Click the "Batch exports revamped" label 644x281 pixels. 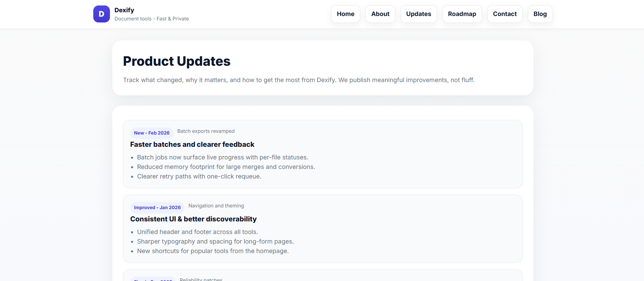click(x=206, y=131)
